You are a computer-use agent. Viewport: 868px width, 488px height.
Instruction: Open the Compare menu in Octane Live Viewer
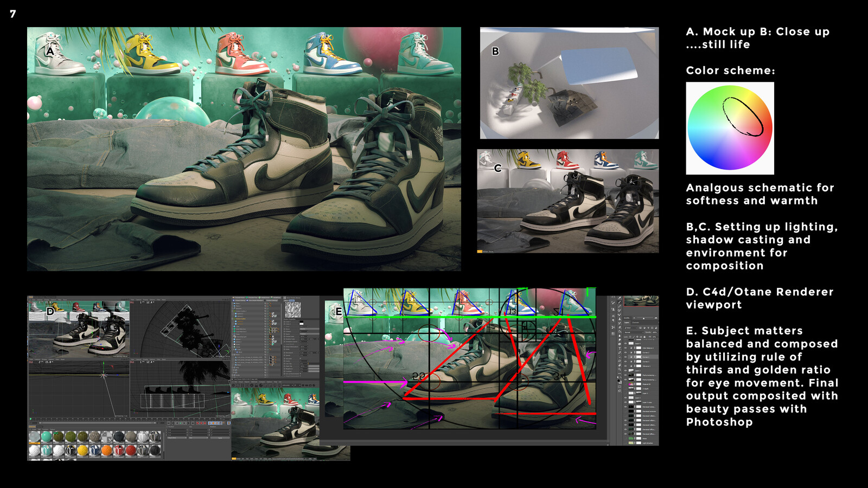(x=262, y=382)
